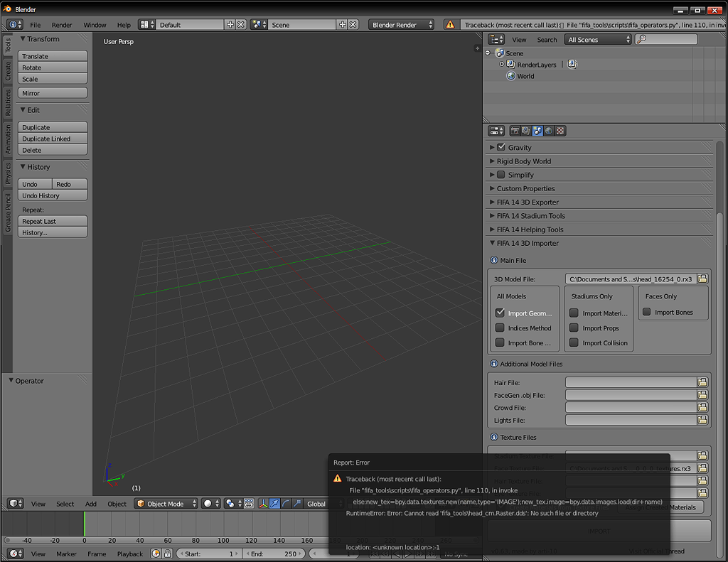Switch to the World properties globe icon
Screen dimensions: 728x562
[x=549, y=131]
